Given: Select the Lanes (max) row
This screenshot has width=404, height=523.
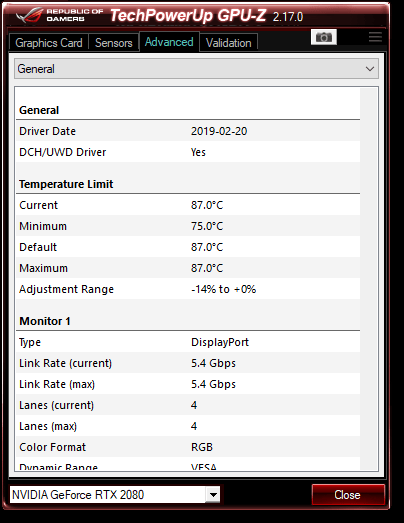Looking at the screenshot, I should [188, 426].
